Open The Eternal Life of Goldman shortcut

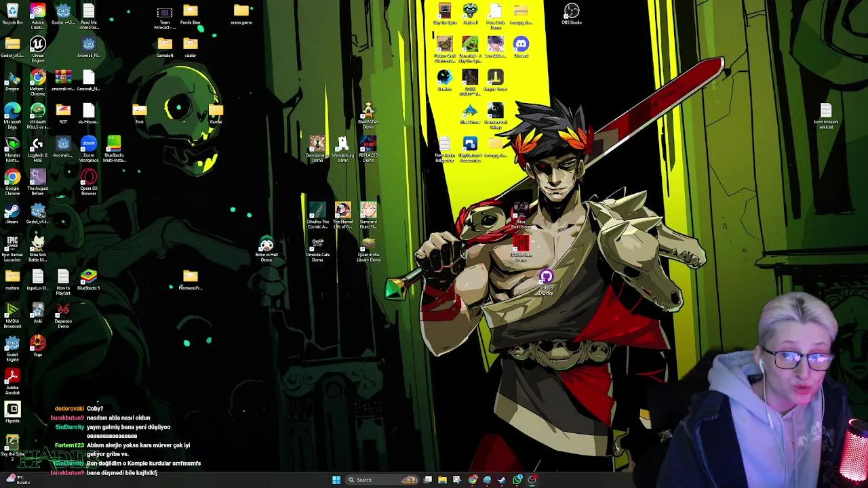click(x=343, y=216)
